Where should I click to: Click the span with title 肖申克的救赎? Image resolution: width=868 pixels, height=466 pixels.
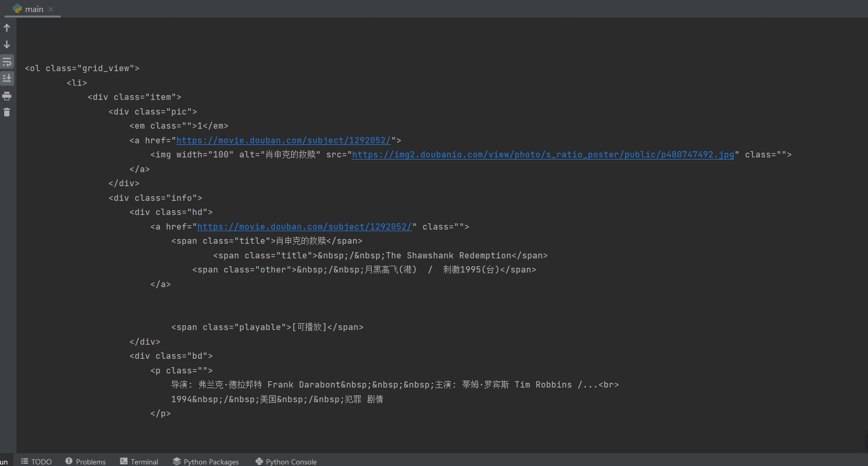pyautogui.click(x=267, y=241)
